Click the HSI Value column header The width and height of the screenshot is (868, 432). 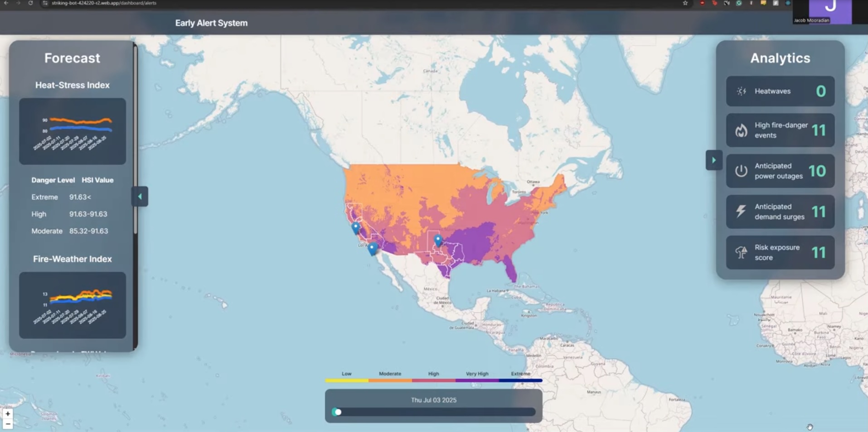97,180
